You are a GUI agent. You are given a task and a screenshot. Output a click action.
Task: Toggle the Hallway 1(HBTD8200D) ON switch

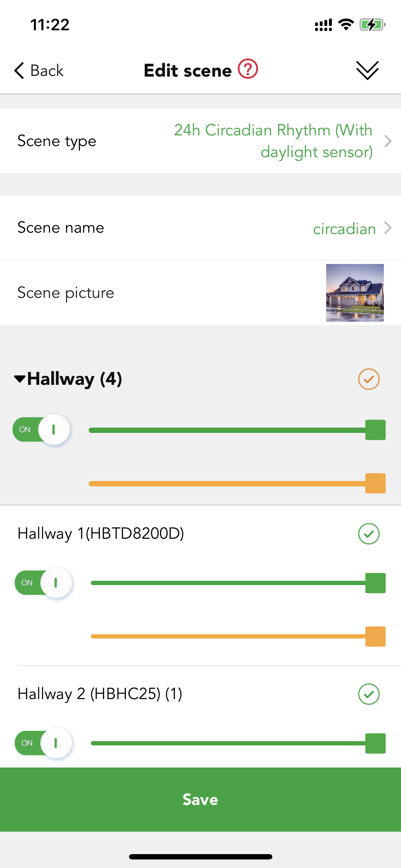[43, 583]
